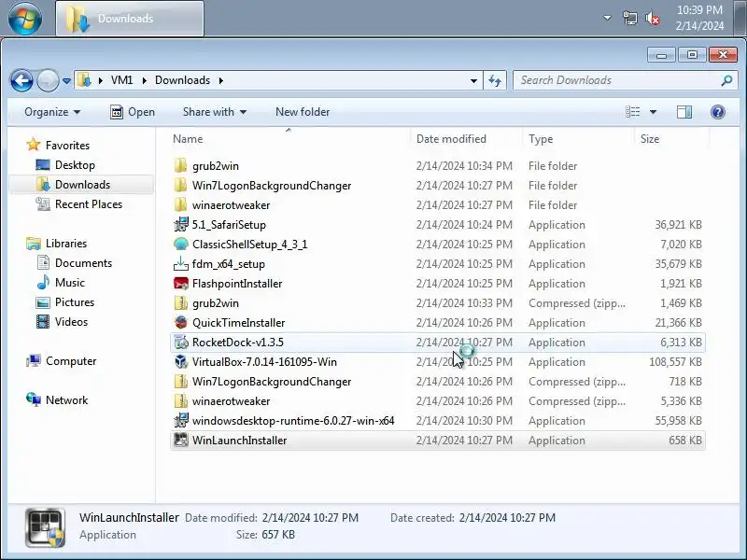The width and height of the screenshot is (747, 560).
Task: Select Libraries in the navigation pane
Action: (x=66, y=244)
